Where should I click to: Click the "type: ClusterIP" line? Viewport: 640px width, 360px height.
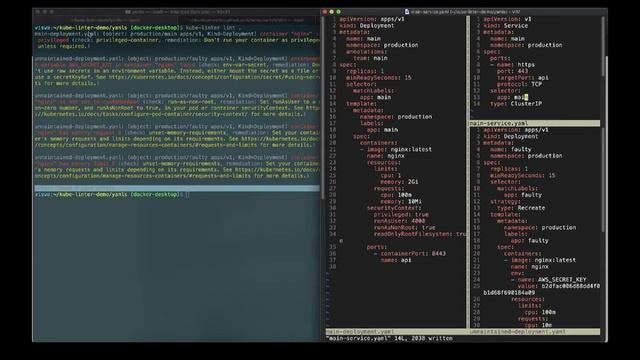point(516,104)
